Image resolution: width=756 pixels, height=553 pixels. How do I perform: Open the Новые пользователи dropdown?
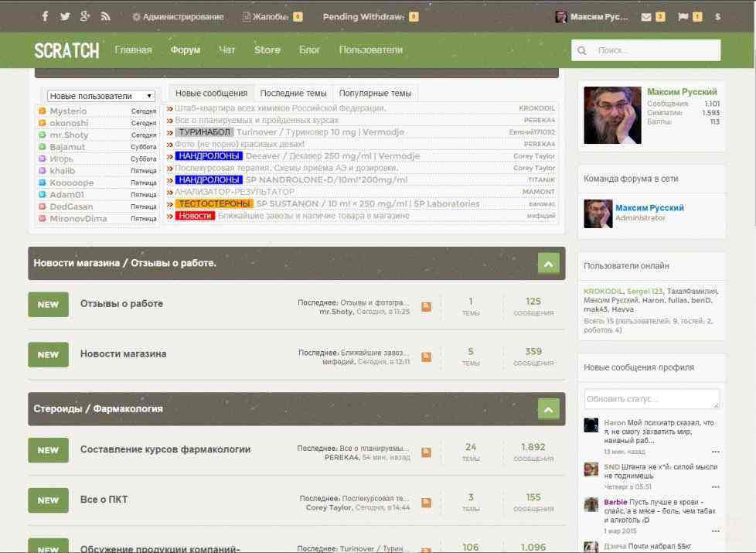[x=101, y=96]
